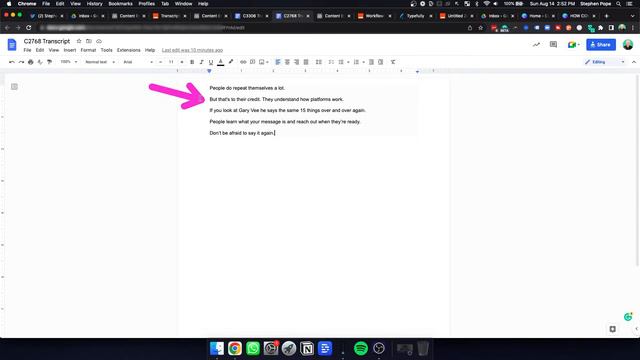Insert a link from the toolbar

pos(243,62)
